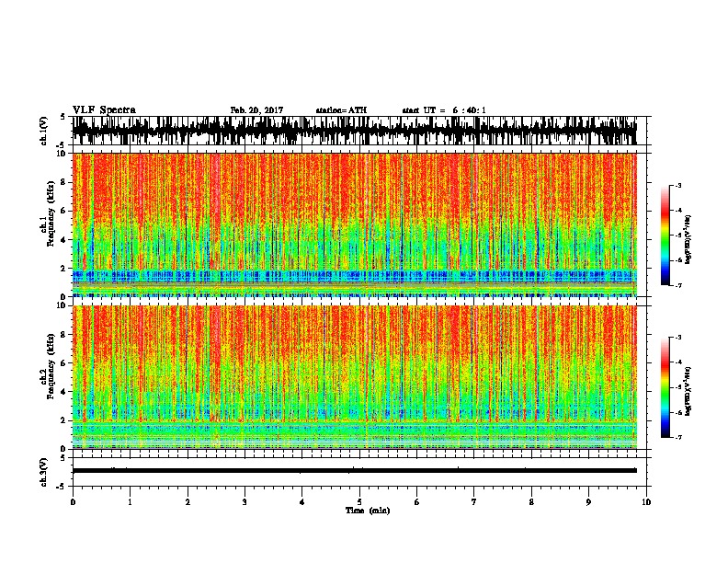The image size is (728, 563).
Task: Click the "station=ATH" header label
Action: [x=341, y=110]
